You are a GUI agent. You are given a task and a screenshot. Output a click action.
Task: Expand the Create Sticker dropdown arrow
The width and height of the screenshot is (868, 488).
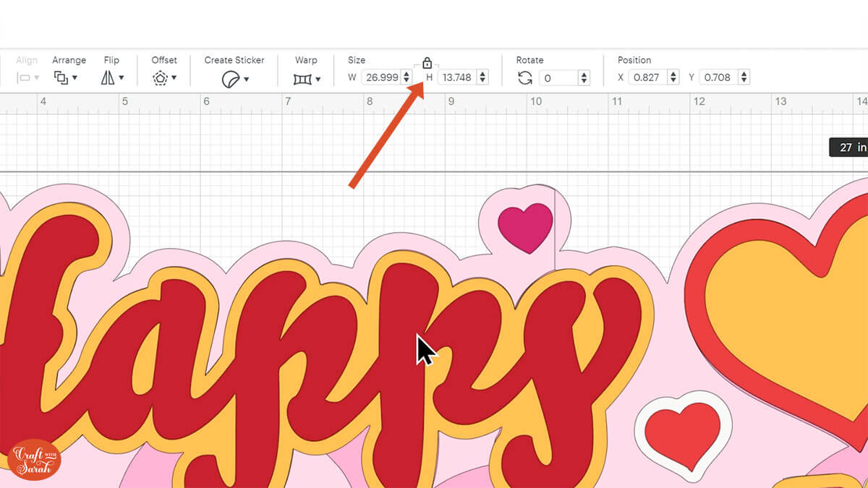247,79
